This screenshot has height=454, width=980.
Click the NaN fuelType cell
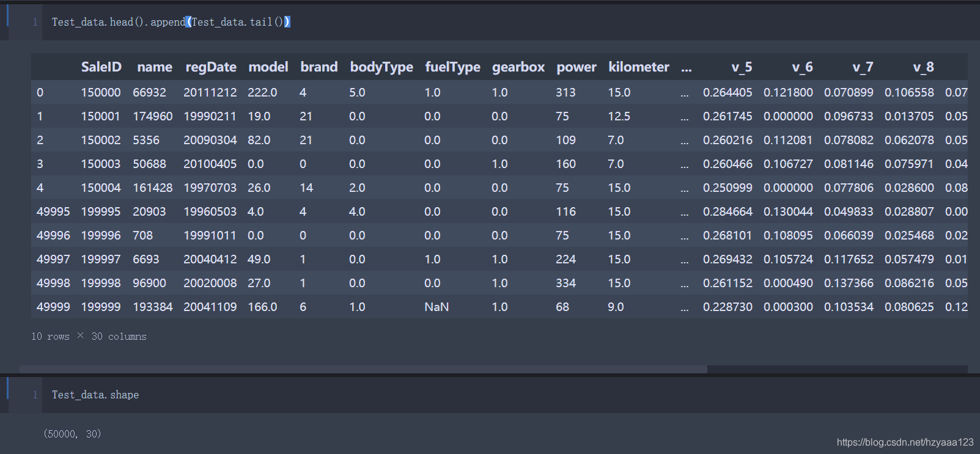(437, 307)
